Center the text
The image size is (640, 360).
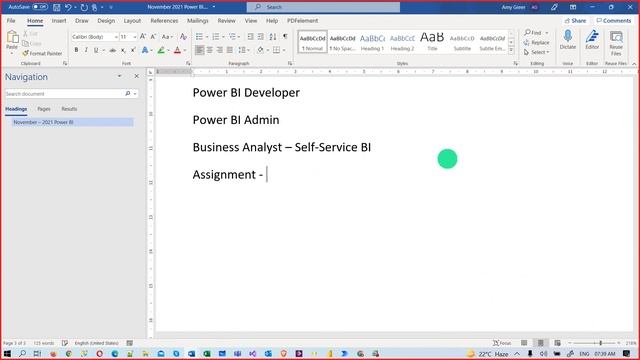click(x=209, y=50)
